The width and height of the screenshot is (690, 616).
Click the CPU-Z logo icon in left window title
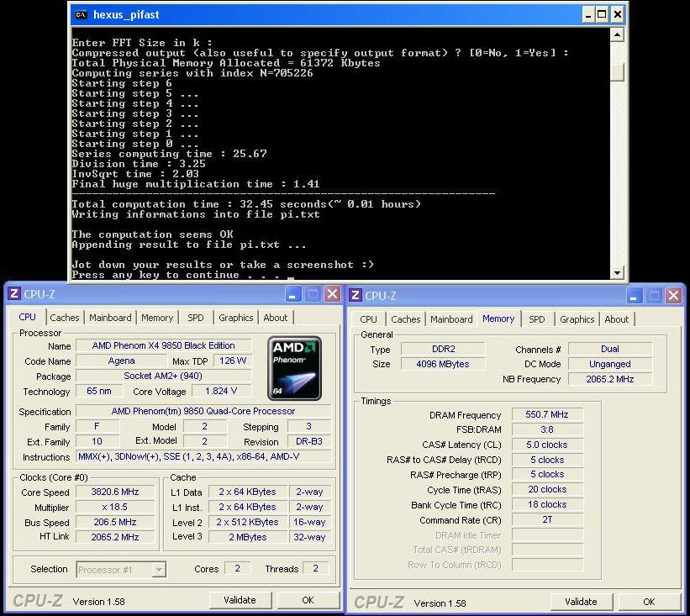(x=13, y=293)
